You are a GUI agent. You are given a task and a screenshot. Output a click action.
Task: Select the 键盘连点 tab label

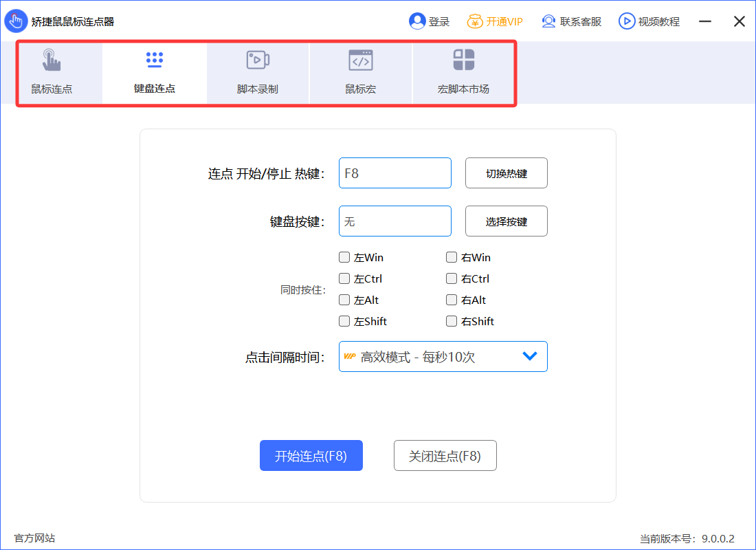point(154,89)
